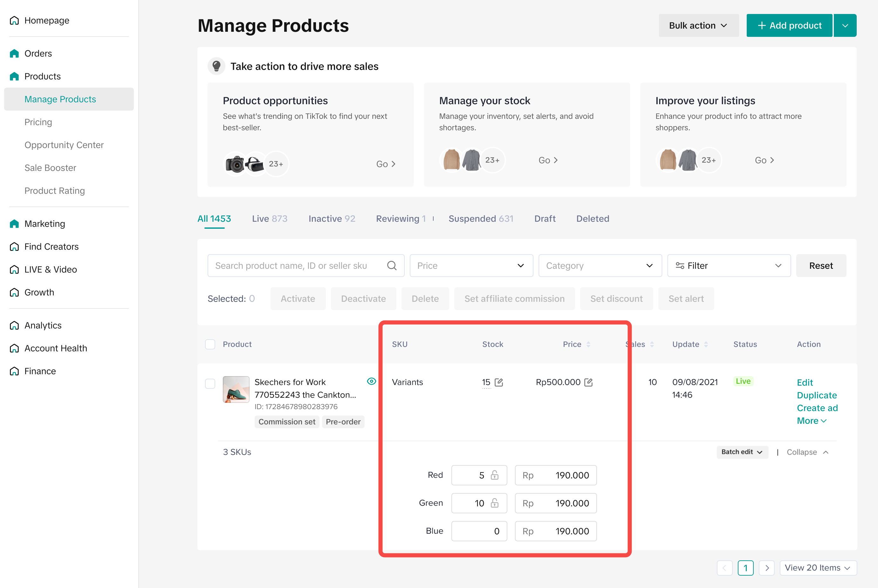
Task: Go to the next page arrow
Action: coord(766,568)
